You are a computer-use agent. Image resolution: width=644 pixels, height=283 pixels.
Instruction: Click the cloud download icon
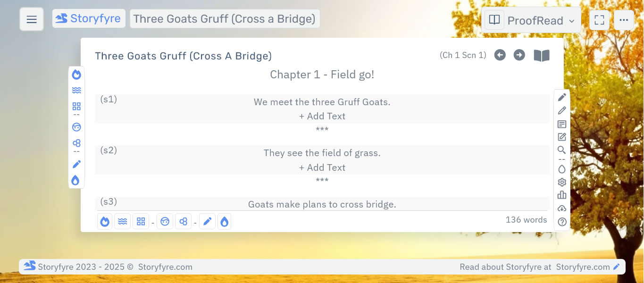coord(562,208)
